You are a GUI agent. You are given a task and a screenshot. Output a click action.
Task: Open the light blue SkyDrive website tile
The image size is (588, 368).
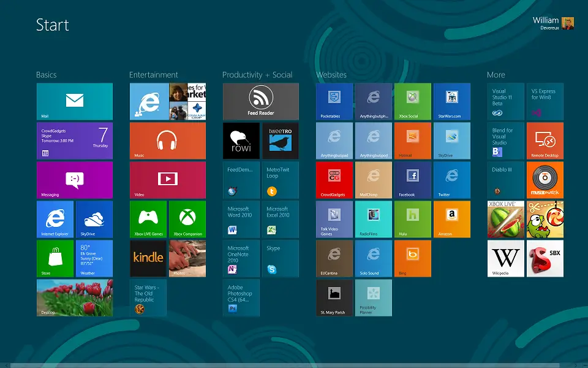click(x=452, y=141)
